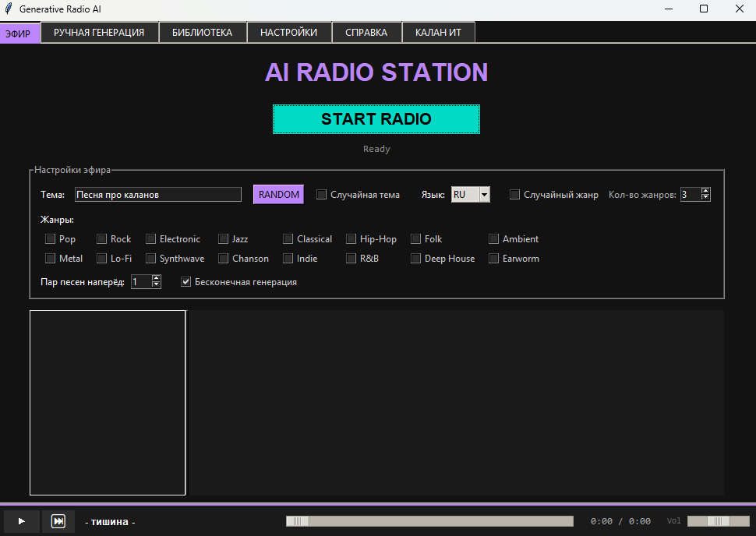
Task: Decrease songs-ahead count with down arrow
Action: coord(156,285)
